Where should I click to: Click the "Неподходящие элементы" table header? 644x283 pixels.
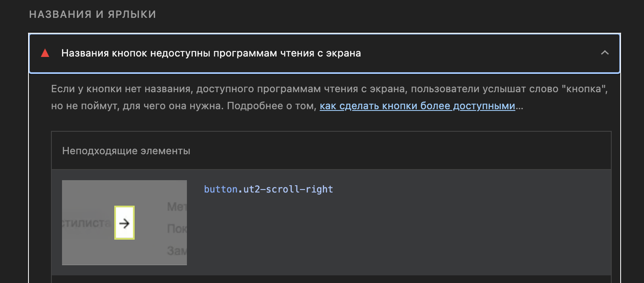126,151
